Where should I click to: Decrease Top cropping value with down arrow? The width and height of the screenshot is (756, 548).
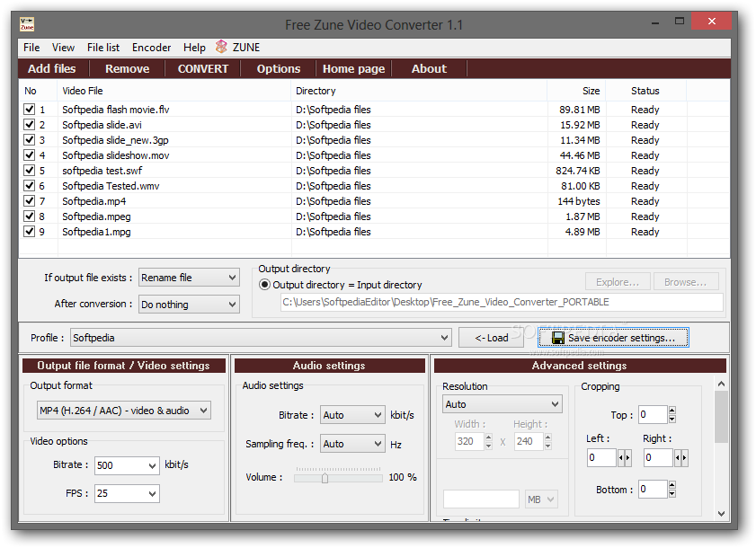pyautogui.click(x=672, y=419)
